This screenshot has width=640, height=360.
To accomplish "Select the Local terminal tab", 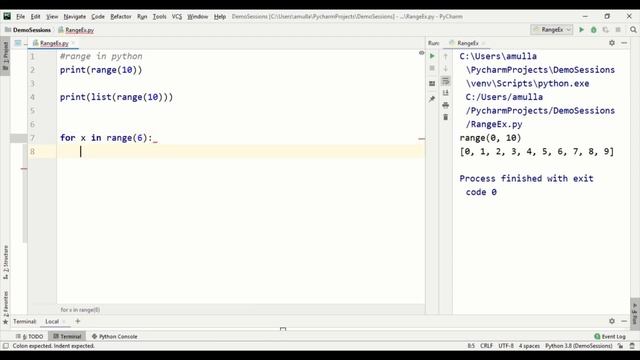I will [52, 322].
